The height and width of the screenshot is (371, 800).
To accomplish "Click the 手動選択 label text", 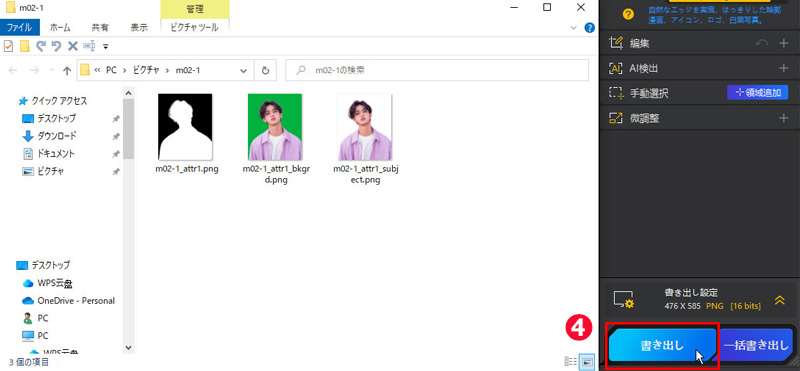I will tap(649, 93).
